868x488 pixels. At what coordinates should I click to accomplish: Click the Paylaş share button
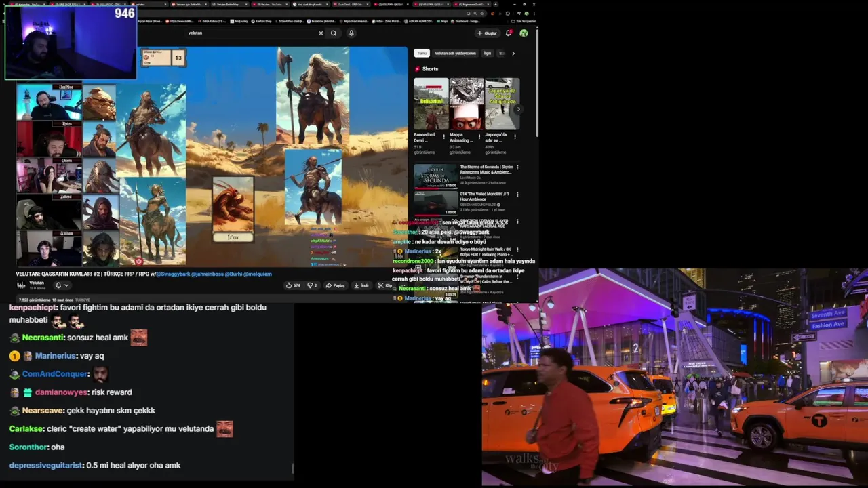(x=335, y=285)
